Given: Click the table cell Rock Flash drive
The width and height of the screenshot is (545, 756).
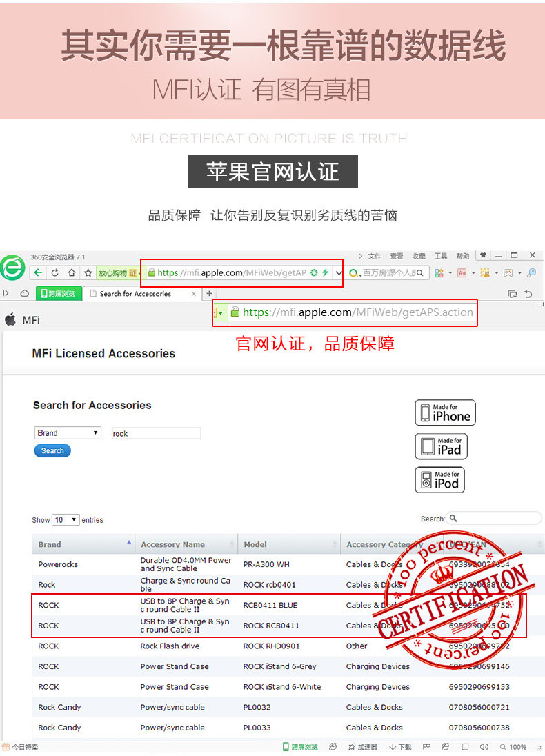Looking at the screenshot, I should (x=170, y=646).
